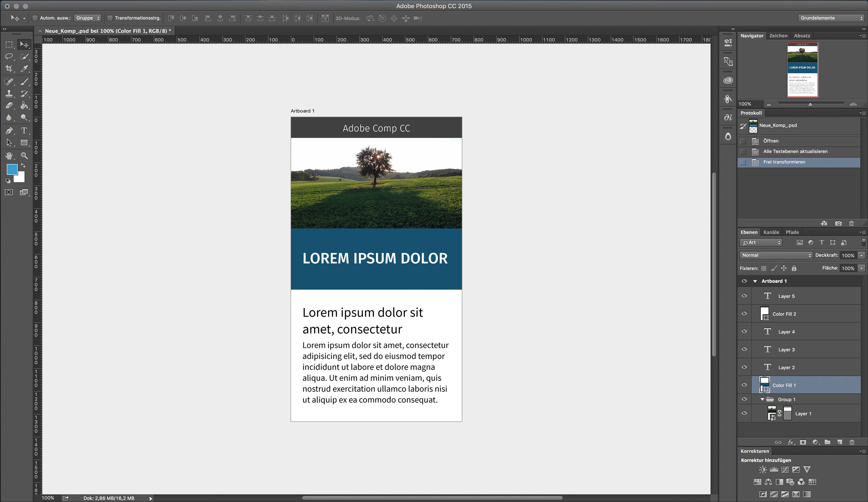Screen dimensions: 868x502
Task: Select the History Brush tool
Action: click(24, 93)
